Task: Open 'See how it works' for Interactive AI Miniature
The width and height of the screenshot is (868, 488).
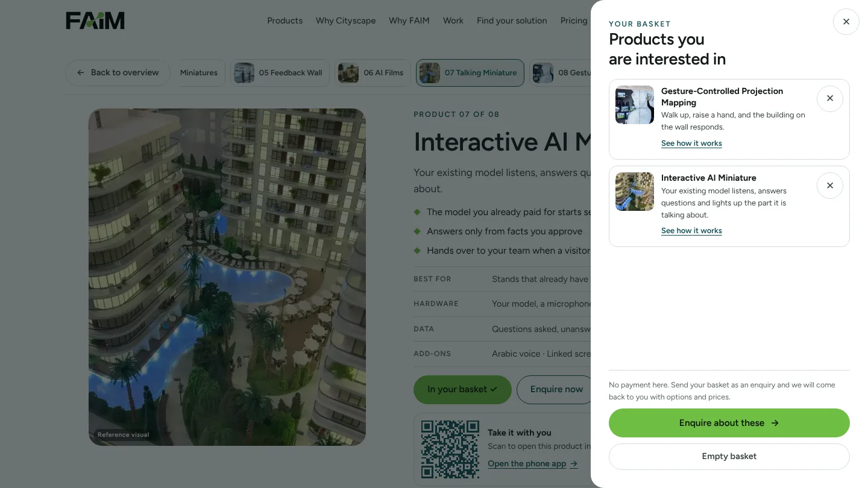Action: tap(691, 231)
